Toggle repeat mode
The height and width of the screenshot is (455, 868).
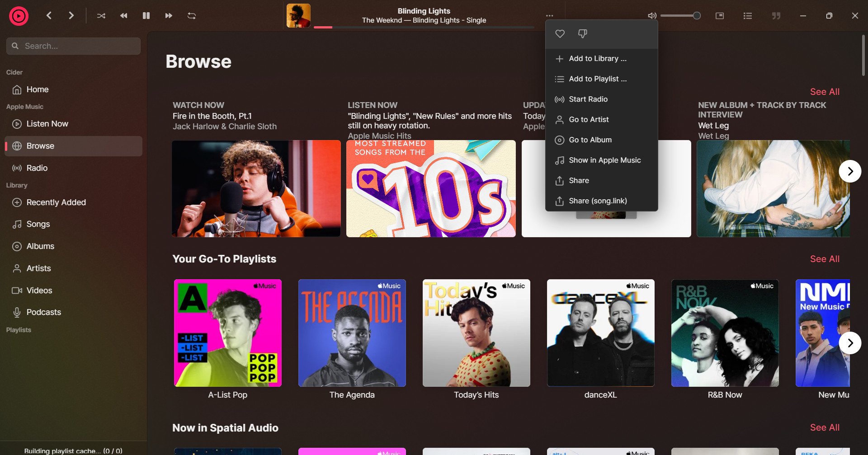tap(192, 16)
